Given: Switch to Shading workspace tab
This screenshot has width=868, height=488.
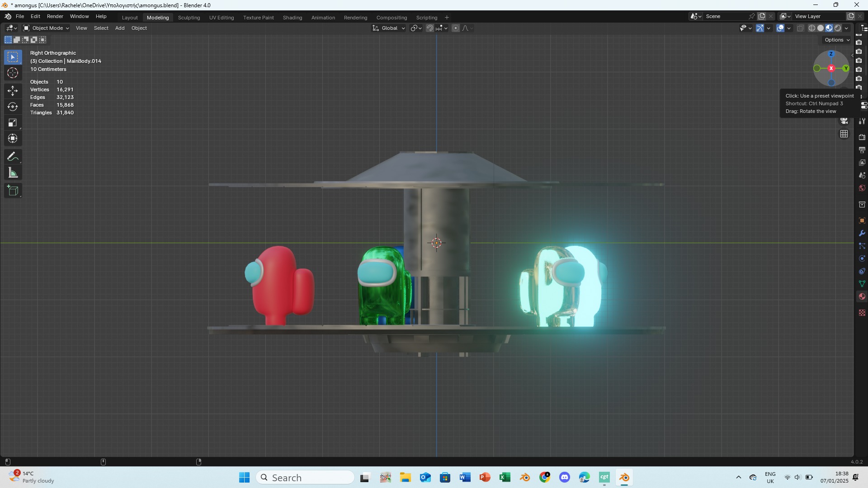Looking at the screenshot, I should point(292,18).
